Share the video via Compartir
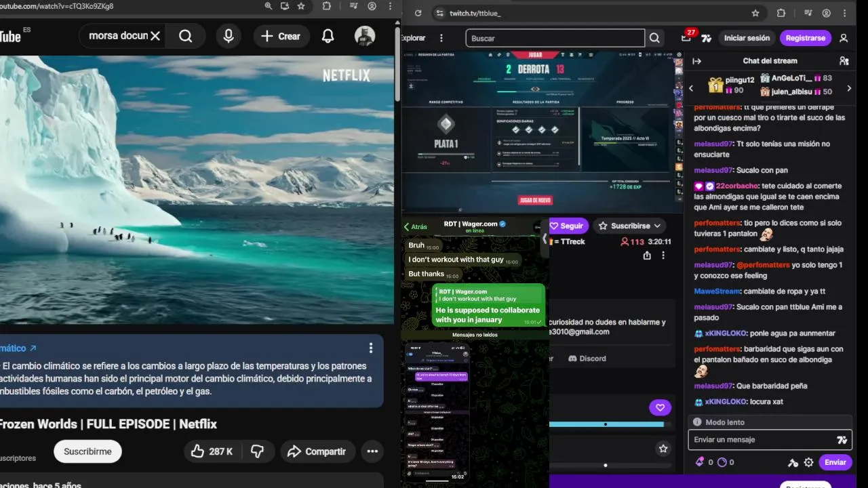Screen dimensions: 868x488 [317, 451]
